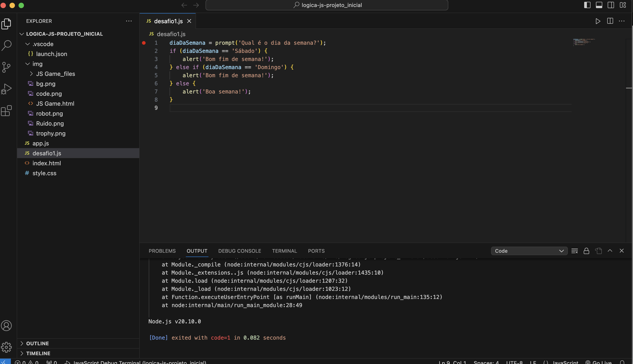Switch to the OUTPUT tab
Image resolution: width=633 pixels, height=364 pixels.
click(197, 251)
